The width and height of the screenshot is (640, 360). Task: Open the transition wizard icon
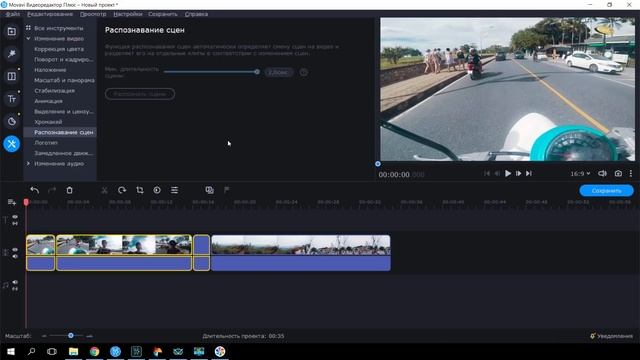coord(209,190)
